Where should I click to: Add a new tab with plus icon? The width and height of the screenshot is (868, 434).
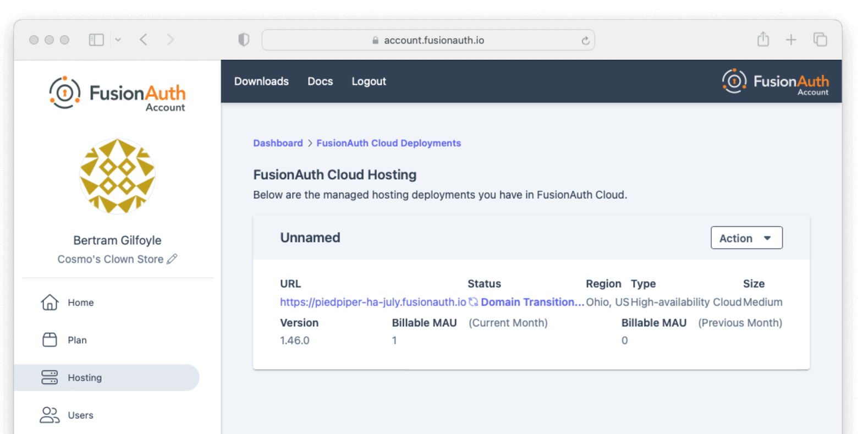pos(791,40)
